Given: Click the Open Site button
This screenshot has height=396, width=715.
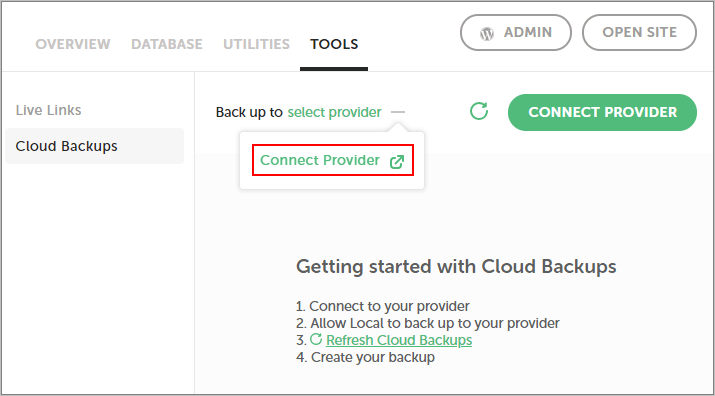Looking at the screenshot, I should (x=639, y=32).
